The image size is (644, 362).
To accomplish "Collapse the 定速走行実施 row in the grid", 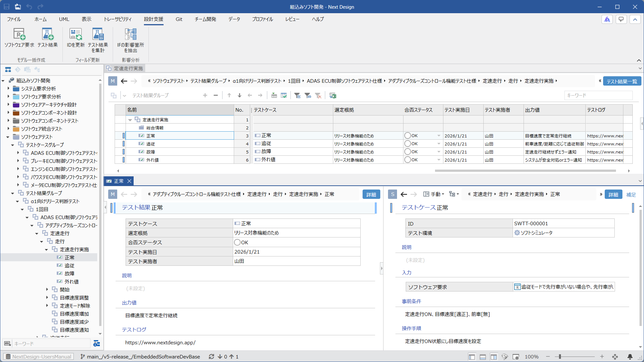I will click(x=130, y=120).
